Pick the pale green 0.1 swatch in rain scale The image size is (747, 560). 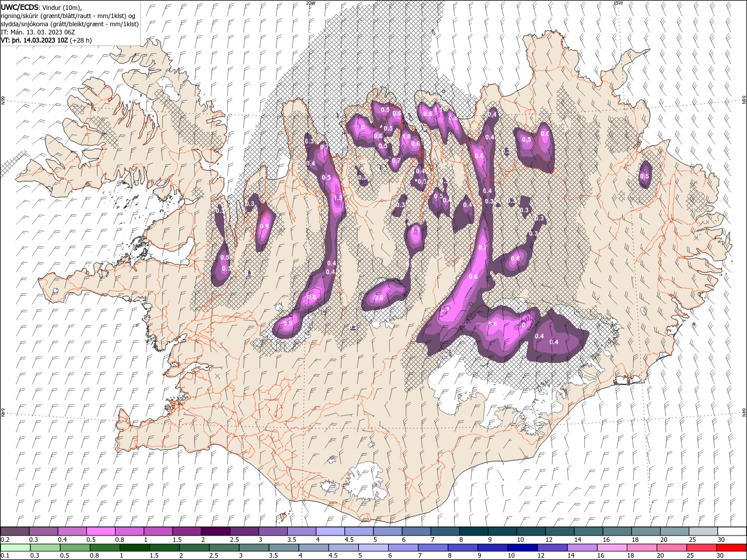(15, 548)
